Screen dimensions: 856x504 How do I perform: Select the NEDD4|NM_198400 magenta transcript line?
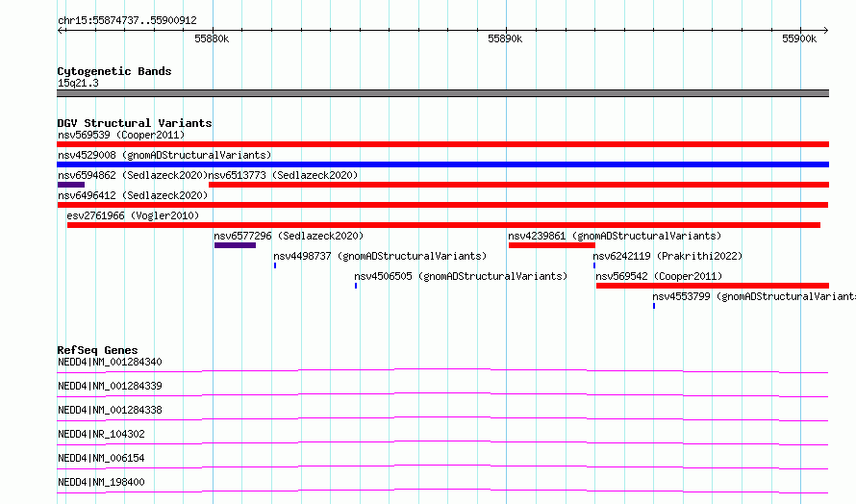click(x=442, y=491)
